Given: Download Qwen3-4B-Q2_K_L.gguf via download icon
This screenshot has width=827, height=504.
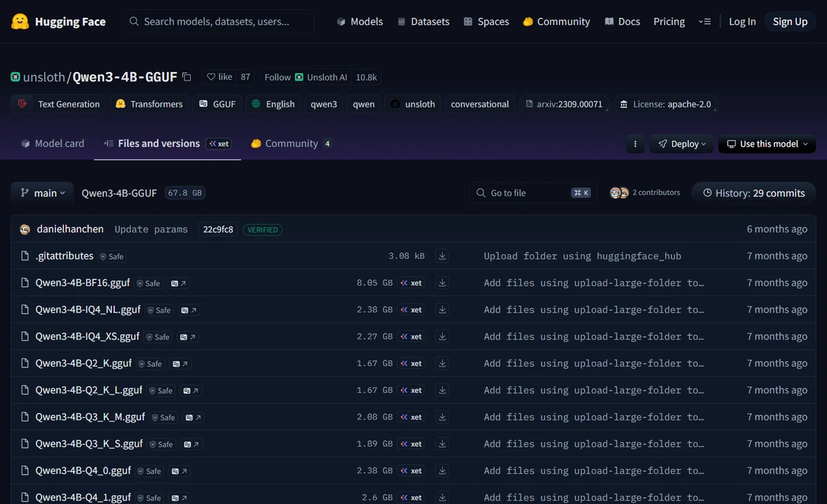Looking at the screenshot, I should pos(442,390).
